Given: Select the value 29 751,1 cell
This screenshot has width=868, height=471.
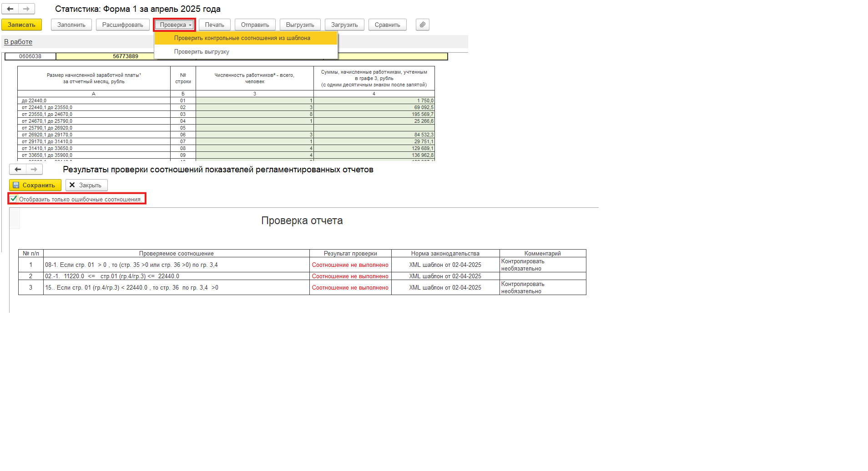Looking at the screenshot, I should click(374, 141).
